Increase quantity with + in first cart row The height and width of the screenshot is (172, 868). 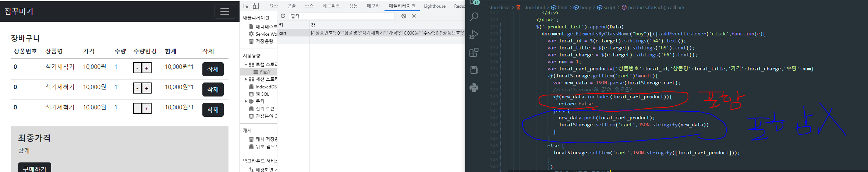146,68
